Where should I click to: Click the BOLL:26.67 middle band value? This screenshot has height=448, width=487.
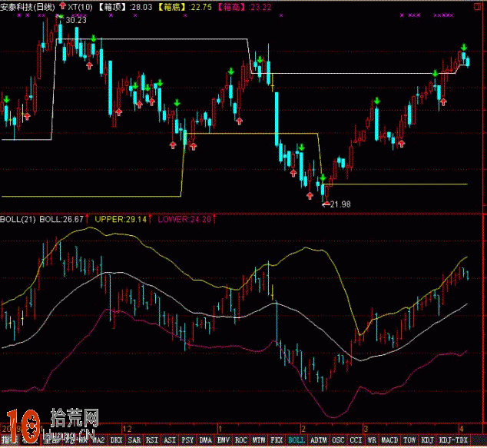click(x=61, y=219)
